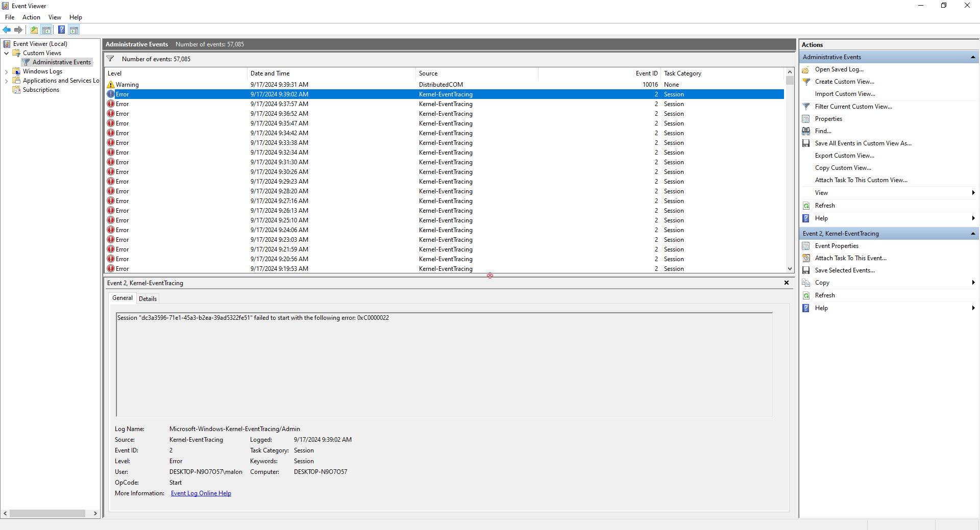The height and width of the screenshot is (530, 980).
Task: Click Export Custom View action
Action: 844,156
